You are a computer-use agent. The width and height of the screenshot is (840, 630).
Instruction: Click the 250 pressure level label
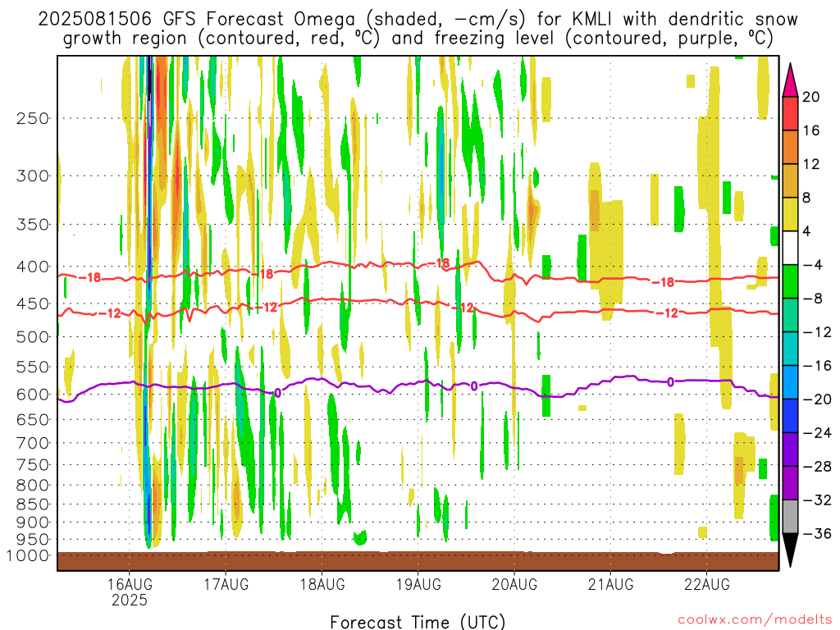click(33, 118)
